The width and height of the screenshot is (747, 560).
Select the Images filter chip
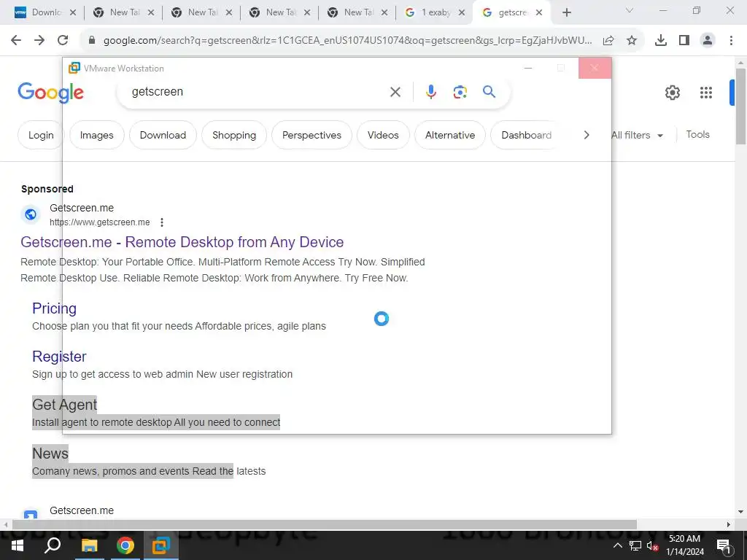click(97, 135)
